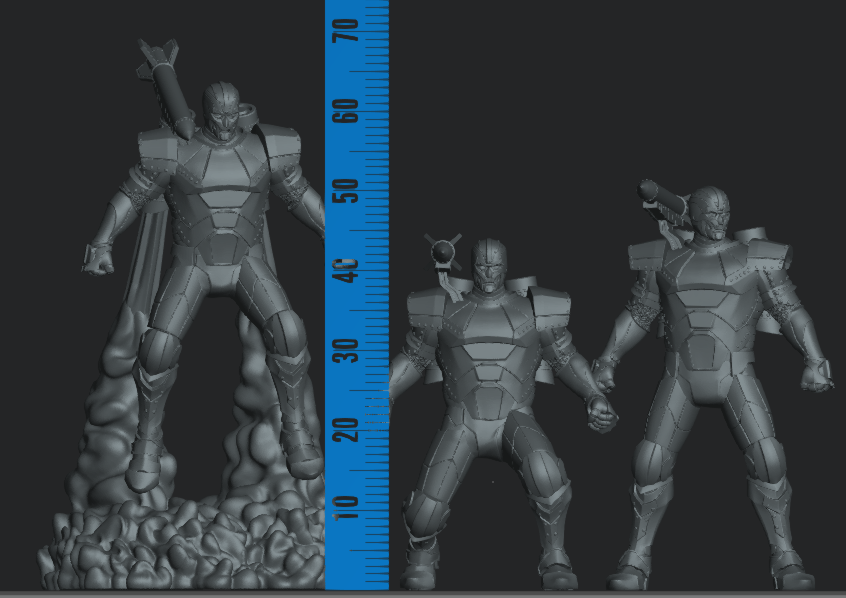Screen dimensions: 846x598
Task: Click the "30" mark on the blue ruler
Action: 346,350
